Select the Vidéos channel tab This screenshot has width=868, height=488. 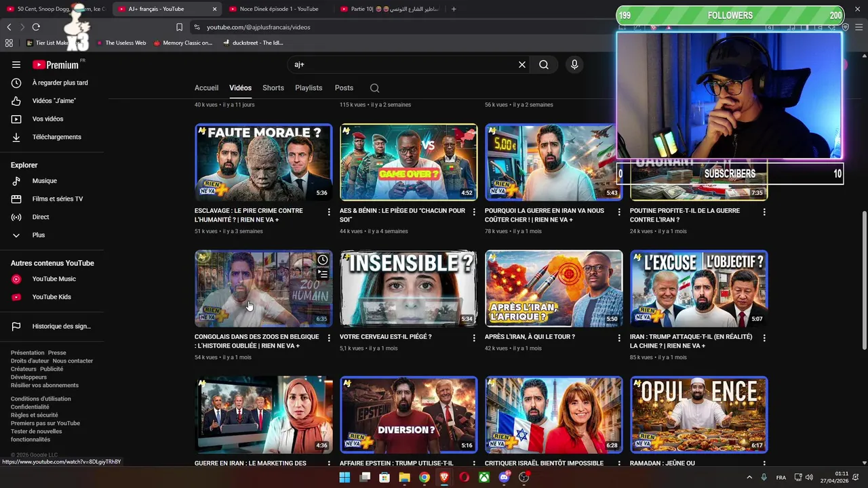(240, 88)
